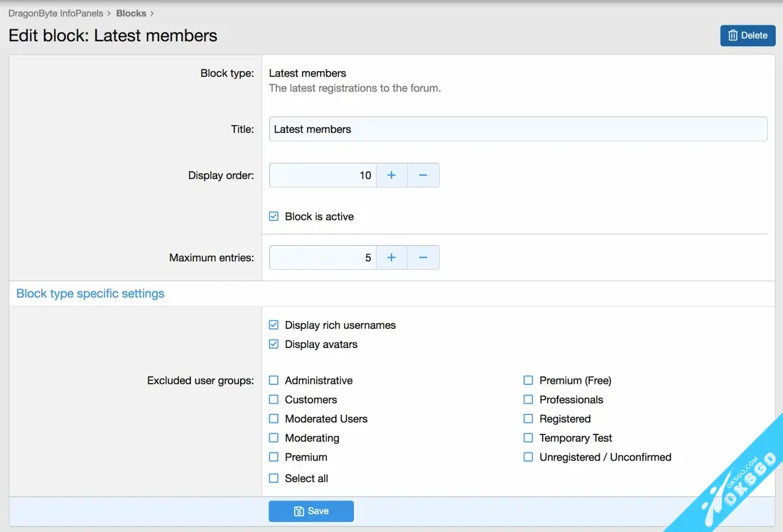Exclude Unregistered / Unconfirmed group
The image size is (783, 532).
[x=528, y=457]
